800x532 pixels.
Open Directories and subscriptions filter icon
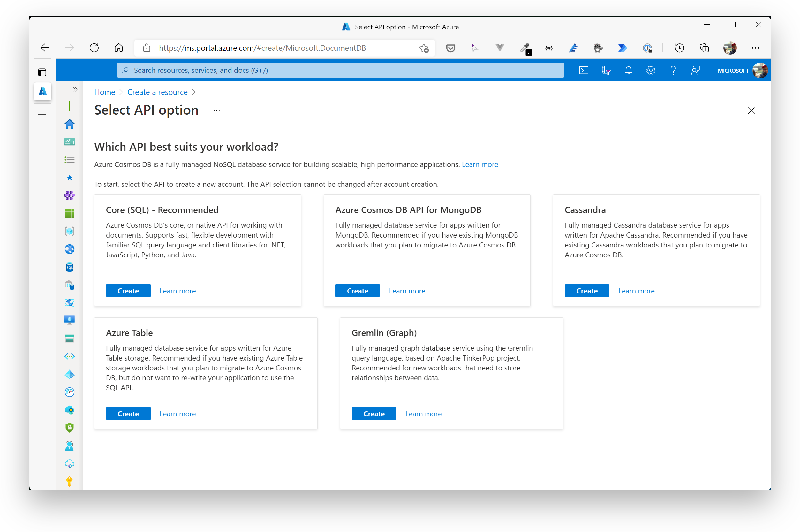606,70
